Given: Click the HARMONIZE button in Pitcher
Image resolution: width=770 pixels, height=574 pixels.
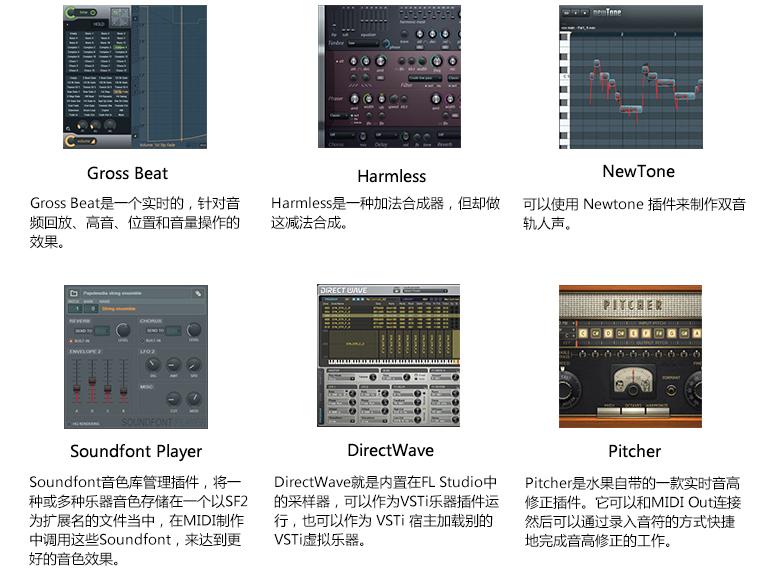Looking at the screenshot, I should click(x=658, y=410).
